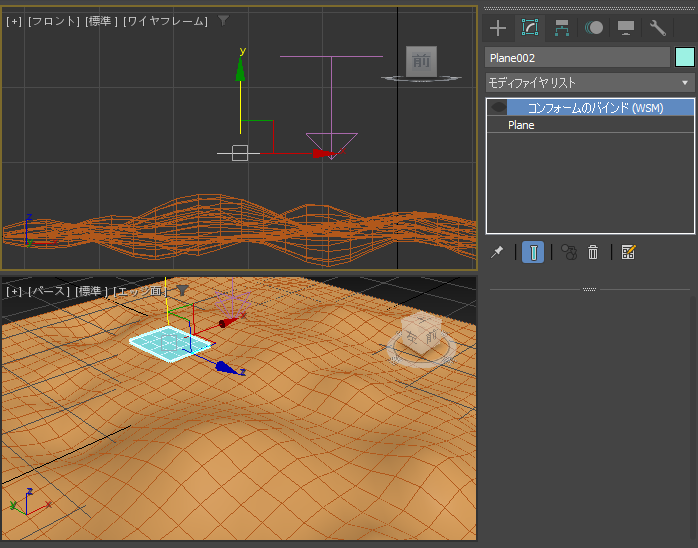Expand the モディファイヤ リスト dropdown
698x548 pixels.
click(590, 83)
